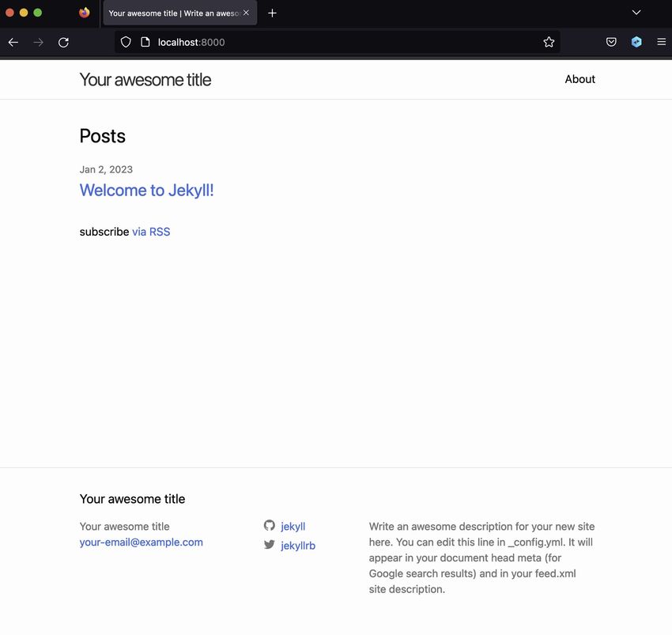Click the Firefox logo icon
This screenshot has height=635, width=672.
coord(85,13)
